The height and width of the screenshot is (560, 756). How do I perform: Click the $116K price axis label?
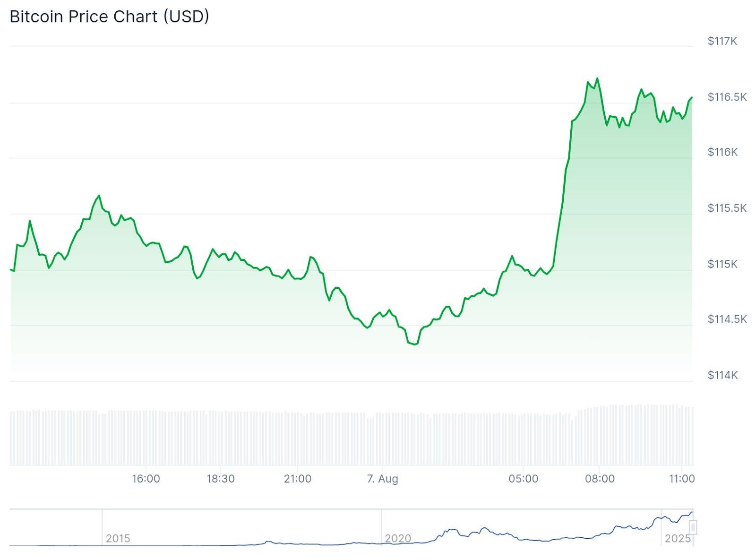click(x=722, y=152)
